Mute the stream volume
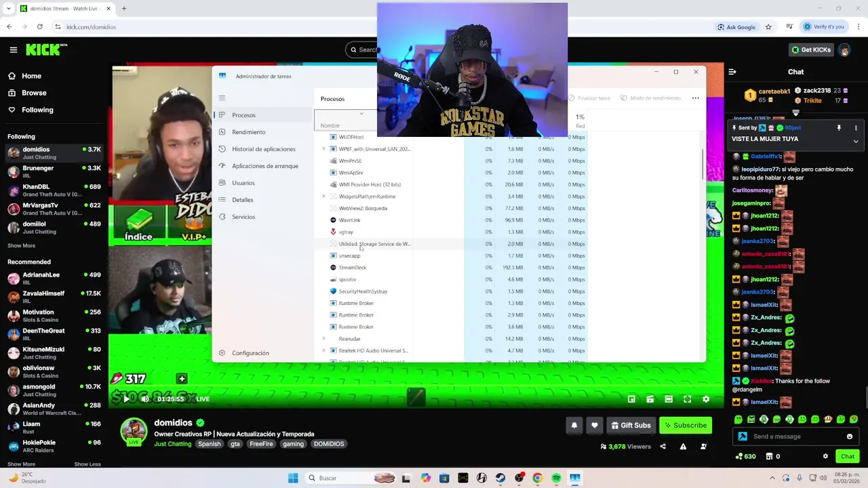 [x=145, y=399]
